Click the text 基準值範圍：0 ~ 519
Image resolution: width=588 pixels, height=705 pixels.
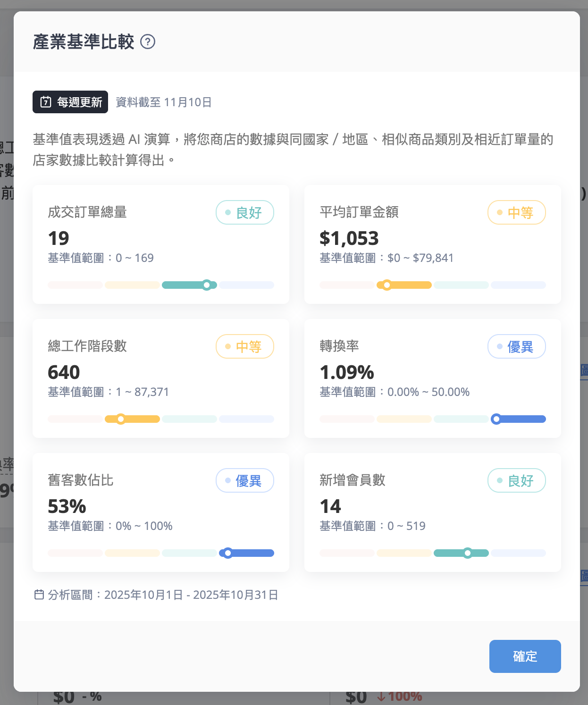point(372,526)
